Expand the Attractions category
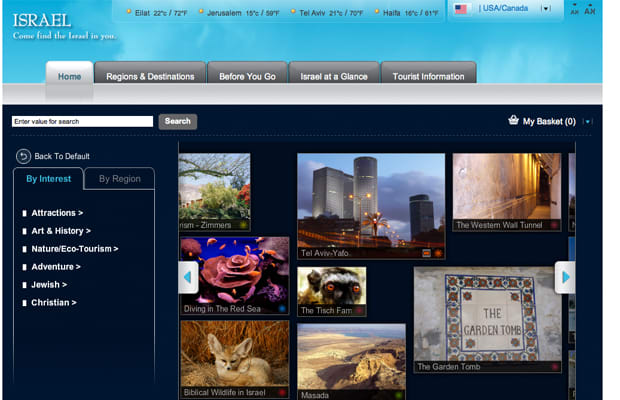620x400 pixels. pos(57,213)
